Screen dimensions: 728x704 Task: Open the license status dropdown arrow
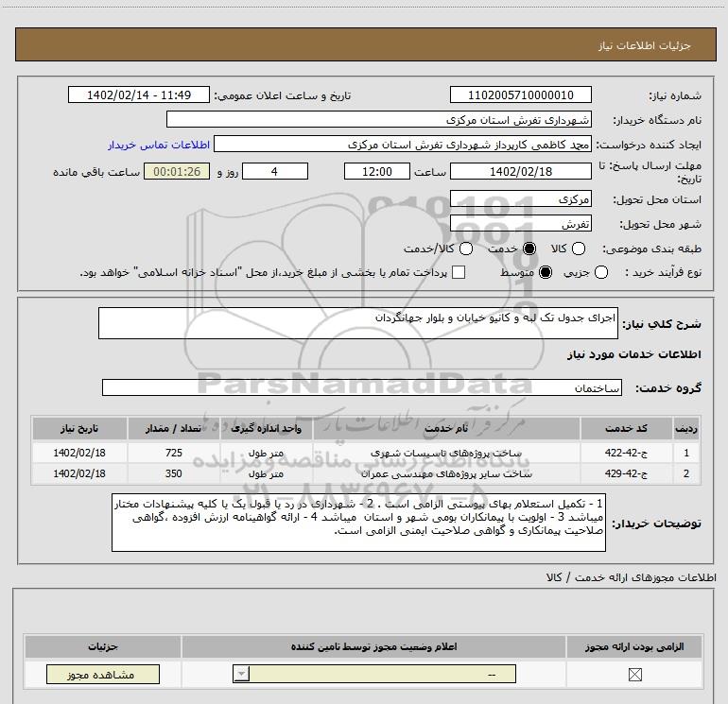coord(241,674)
